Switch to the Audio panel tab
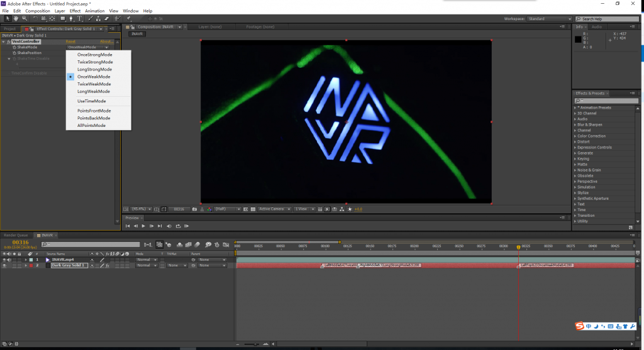Image resolution: width=644 pixels, height=350 pixels. (596, 26)
